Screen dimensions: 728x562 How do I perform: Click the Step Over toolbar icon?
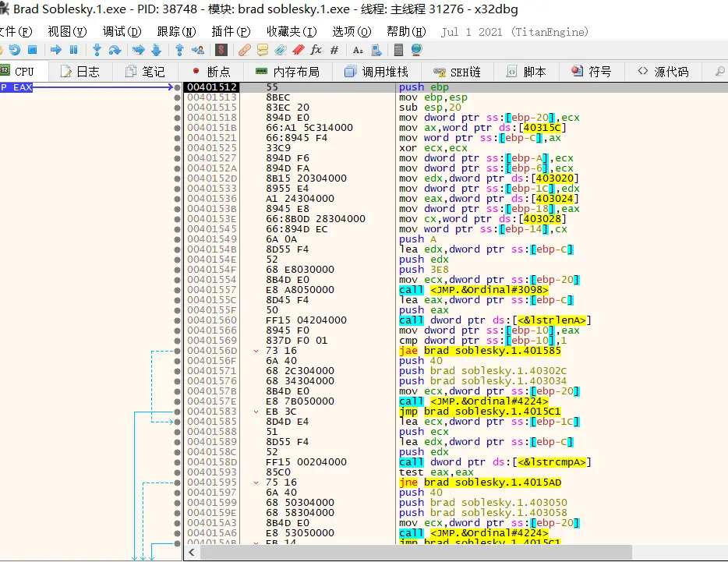point(115,50)
